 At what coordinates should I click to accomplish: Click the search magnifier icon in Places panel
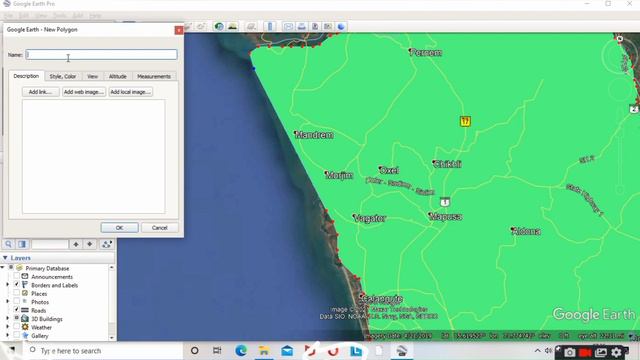point(9,244)
